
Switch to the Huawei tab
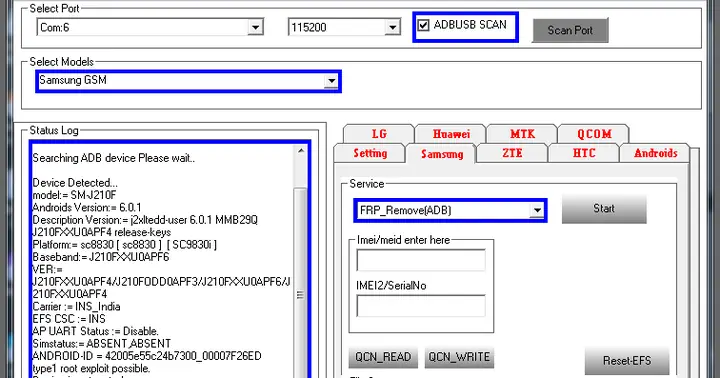[451, 134]
